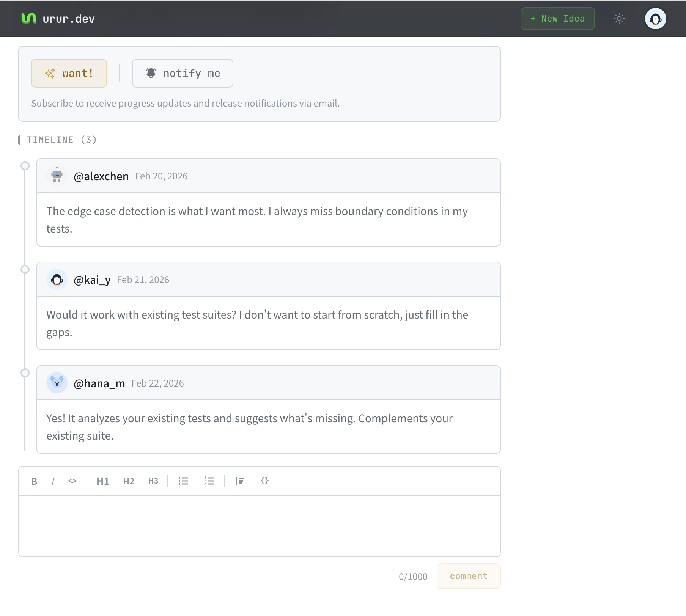Toggle the want! vote
Viewport: 686px width, 616px height.
pos(69,73)
